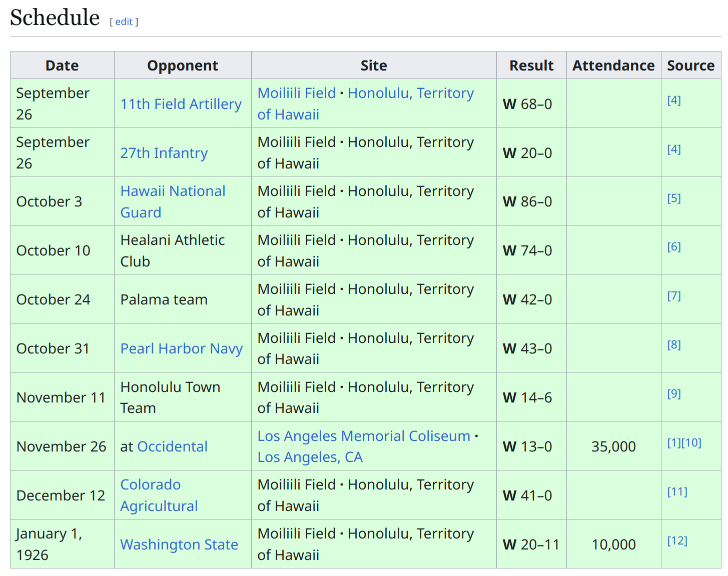Click the Result column header

pos(531,65)
